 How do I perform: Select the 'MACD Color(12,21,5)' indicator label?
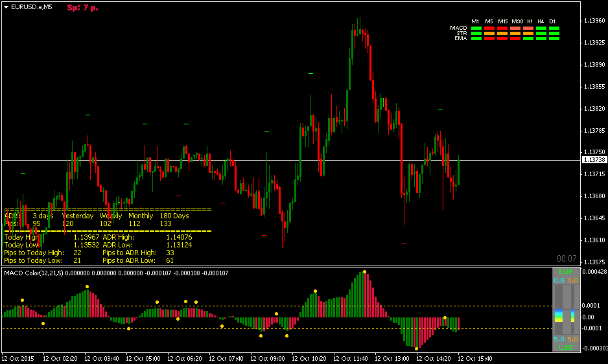pos(34,273)
